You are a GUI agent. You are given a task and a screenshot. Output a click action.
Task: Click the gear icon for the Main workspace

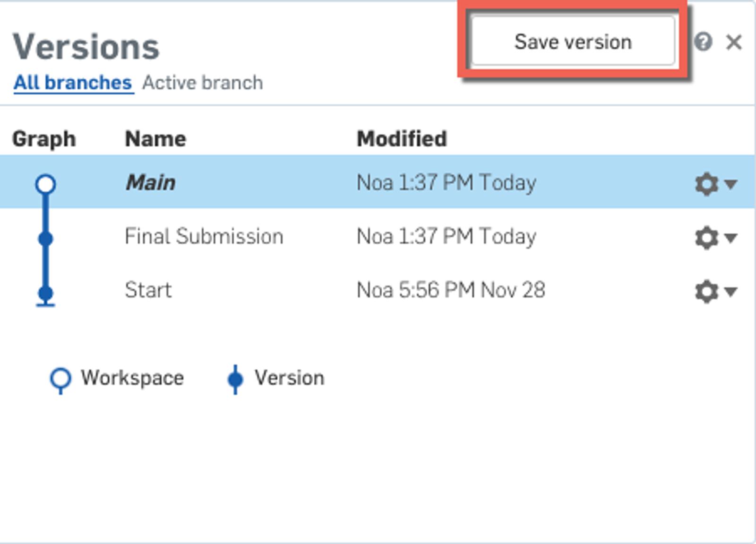click(x=706, y=184)
